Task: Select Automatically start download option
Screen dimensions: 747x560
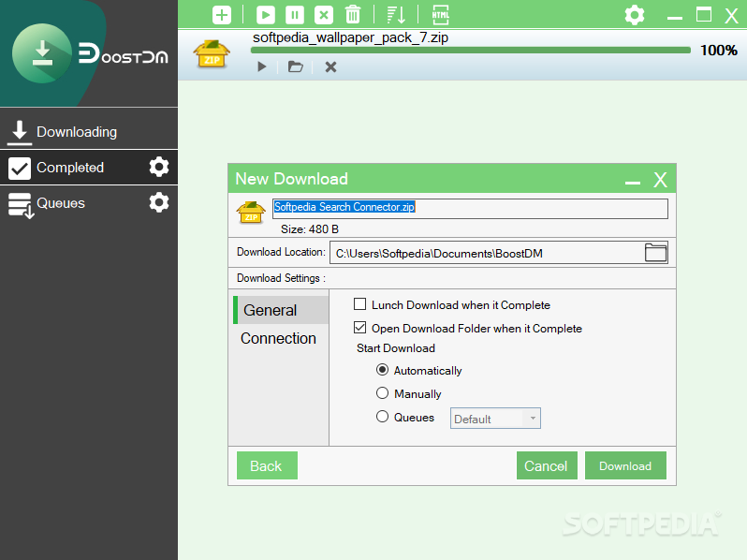Action: pos(382,369)
